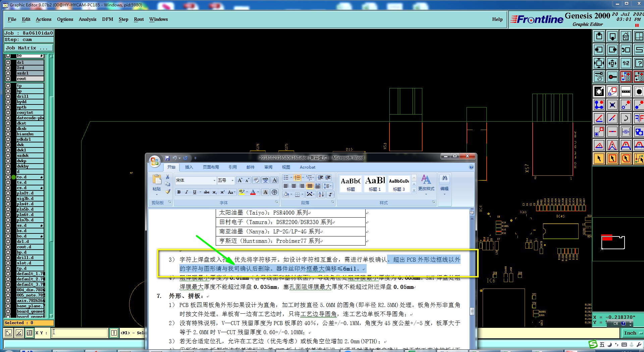
Task: Open the bullets list dropdown arrow
Action: [x=291, y=178]
